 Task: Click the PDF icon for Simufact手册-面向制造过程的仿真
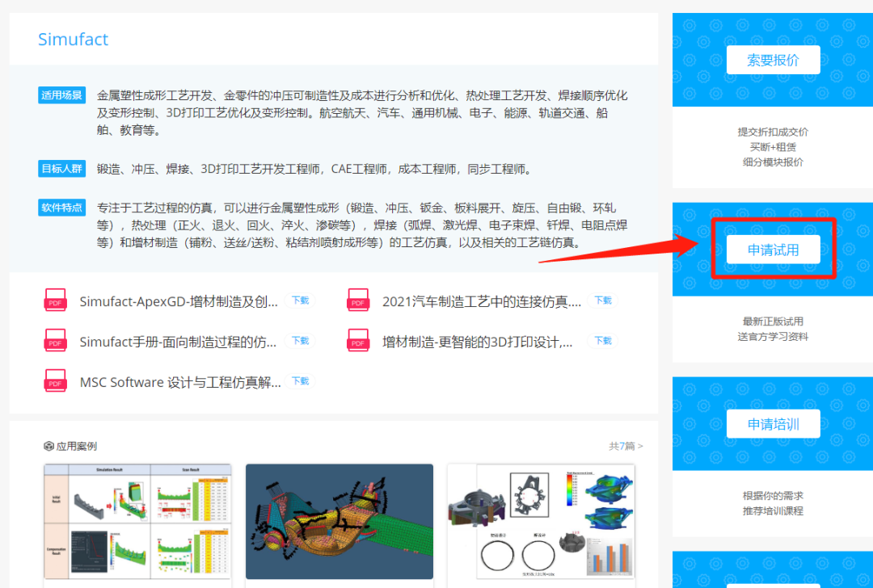[x=55, y=340]
